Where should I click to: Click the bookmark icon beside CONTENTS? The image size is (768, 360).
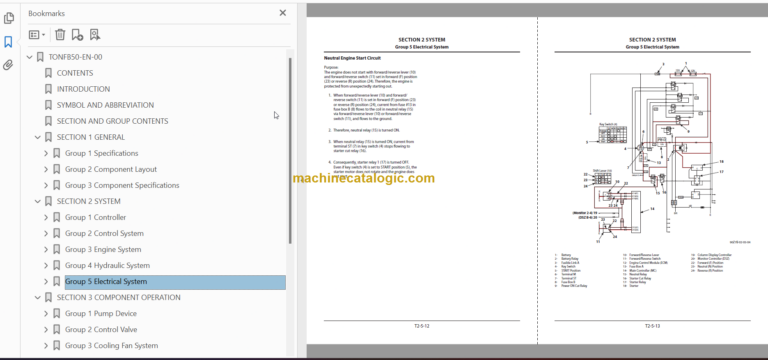tap(48, 73)
